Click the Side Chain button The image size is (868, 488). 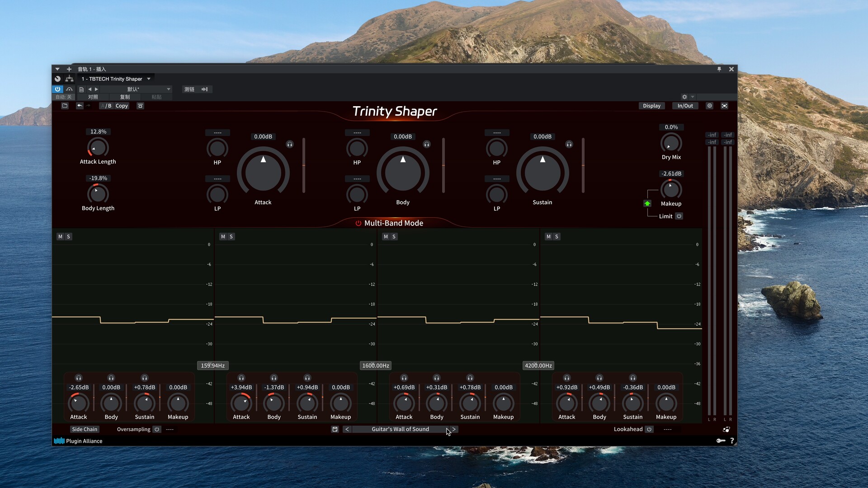tap(85, 429)
